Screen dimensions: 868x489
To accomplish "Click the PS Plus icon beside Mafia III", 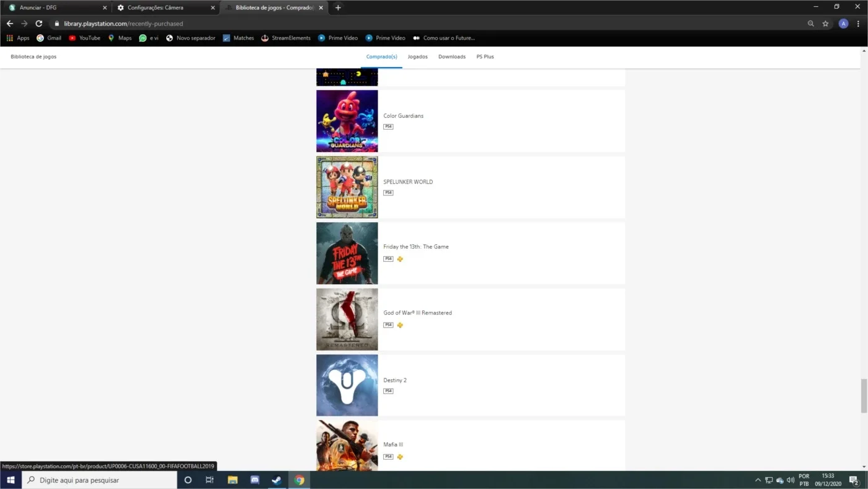I will [400, 457].
